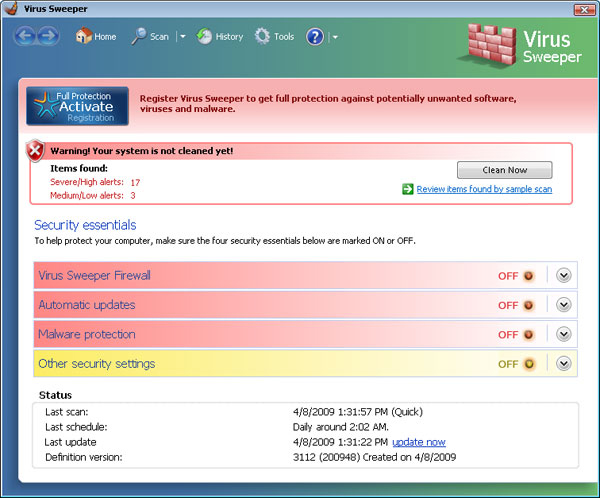Screen dimensions: 600x498
Task: Click the update now link
Action: 419,442
